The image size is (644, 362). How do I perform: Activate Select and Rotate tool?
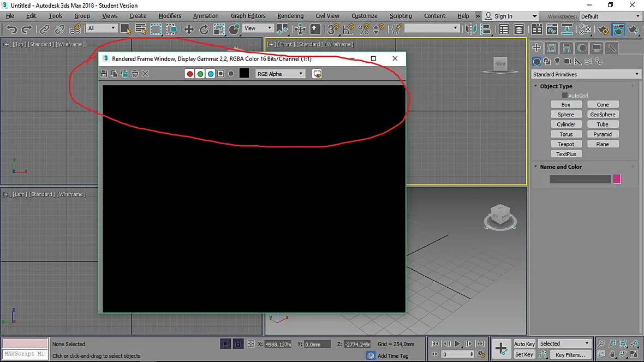[x=204, y=29]
